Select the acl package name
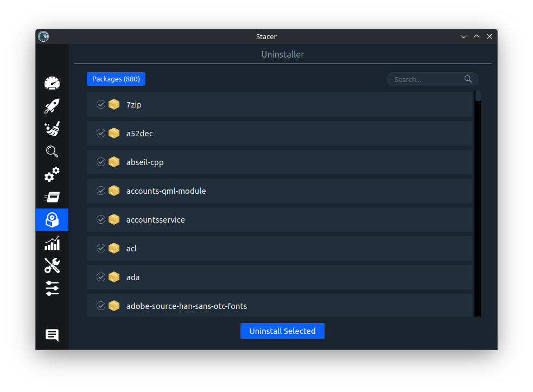The width and height of the screenshot is (533, 392). click(x=131, y=249)
